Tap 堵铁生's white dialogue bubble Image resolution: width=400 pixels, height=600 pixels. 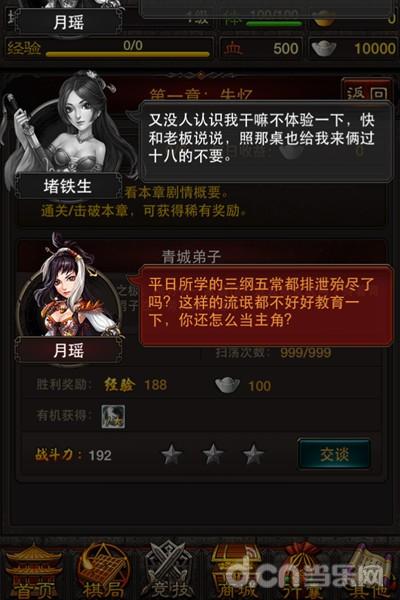point(265,141)
